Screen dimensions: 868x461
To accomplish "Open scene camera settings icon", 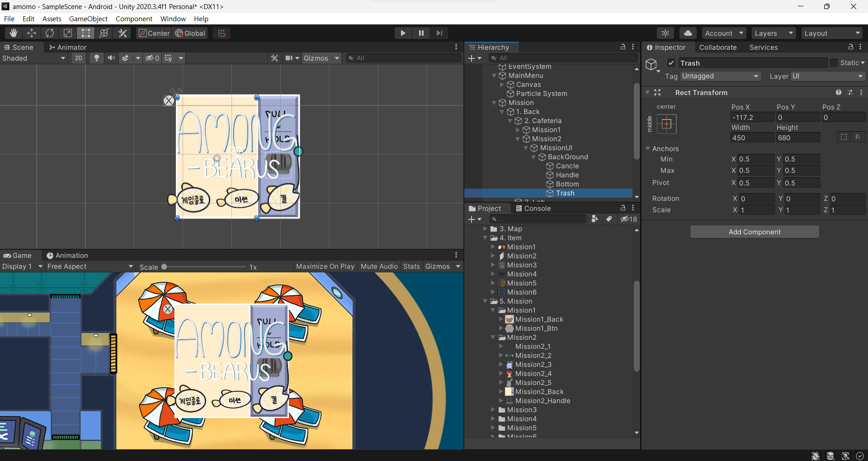I will click(289, 58).
